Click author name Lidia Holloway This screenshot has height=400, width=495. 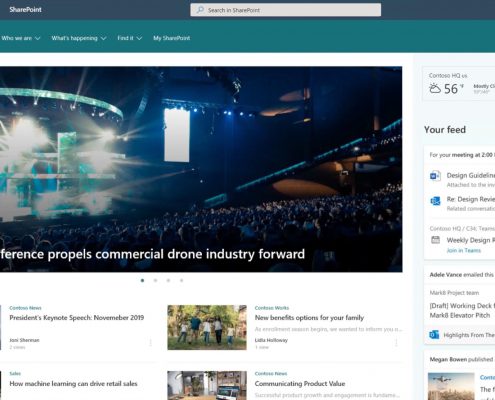click(271, 340)
